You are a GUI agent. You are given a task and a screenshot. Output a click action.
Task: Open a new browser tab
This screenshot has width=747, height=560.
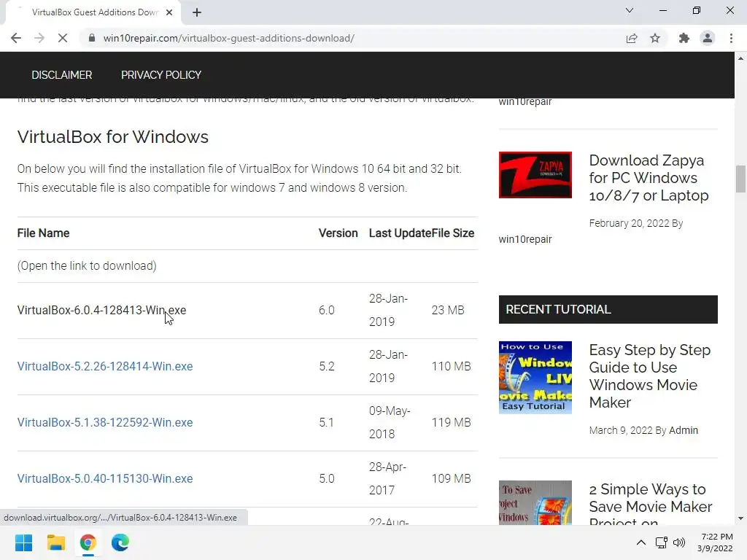click(197, 12)
